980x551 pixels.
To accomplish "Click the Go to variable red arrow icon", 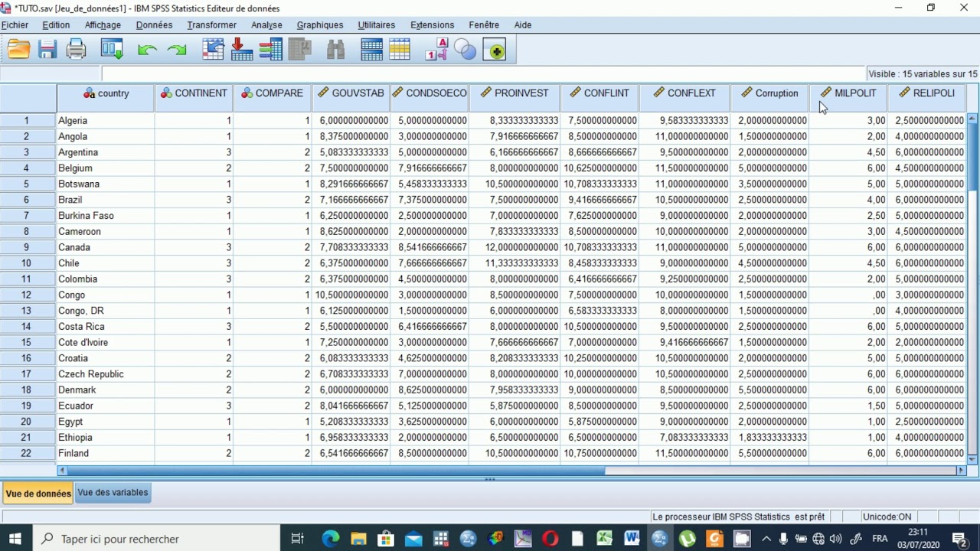I will pyautogui.click(x=241, y=50).
